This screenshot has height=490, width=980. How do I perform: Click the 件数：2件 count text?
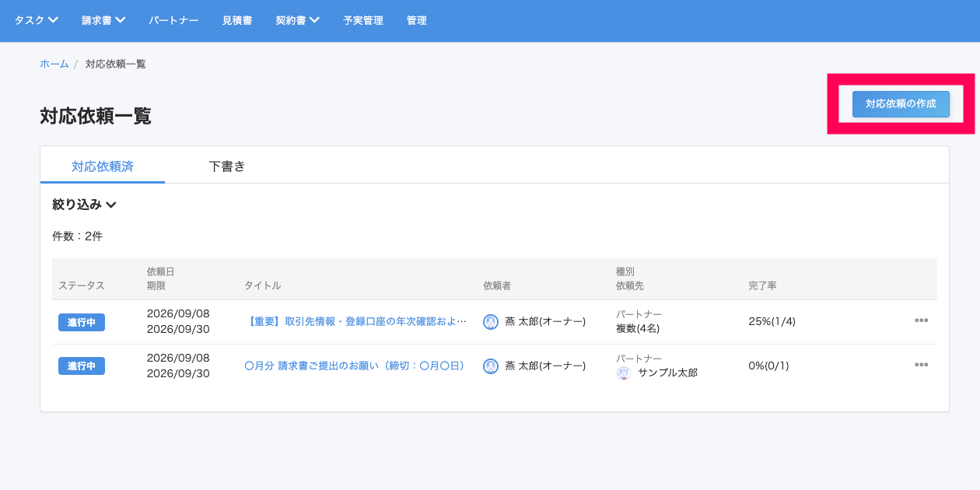tap(77, 236)
